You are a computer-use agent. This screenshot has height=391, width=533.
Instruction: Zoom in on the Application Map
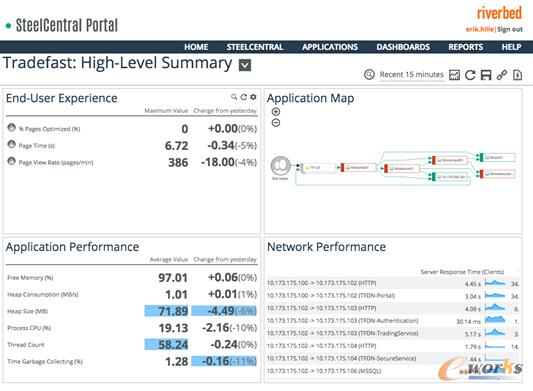pyautogui.click(x=276, y=112)
